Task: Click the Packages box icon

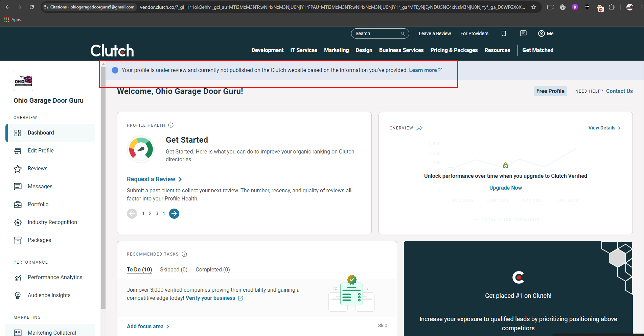Action: pos(18,240)
